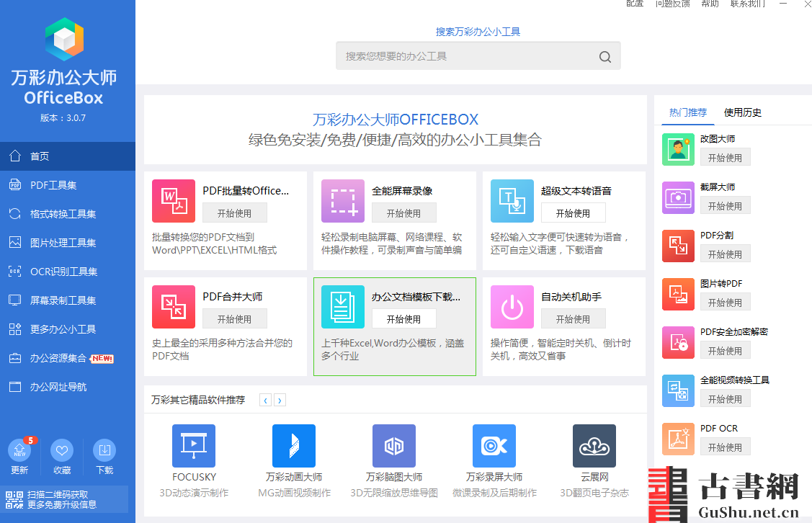The image size is (812, 523).
Task: Open 配置 in the top bar
Action: pos(635,3)
